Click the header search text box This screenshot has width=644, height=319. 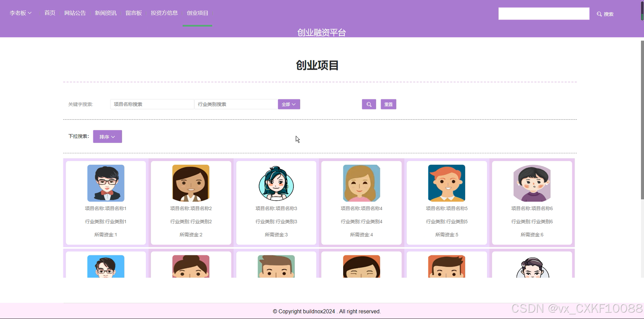[x=544, y=14]
